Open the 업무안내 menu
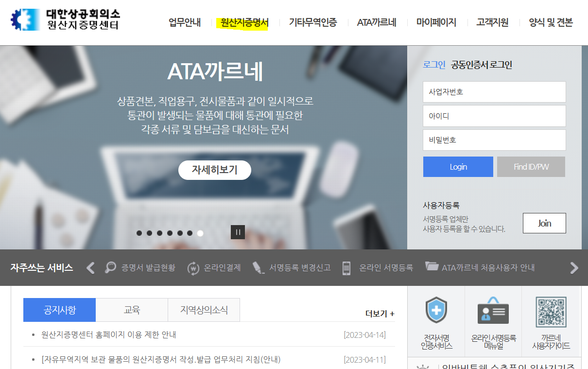 point(185,22)
